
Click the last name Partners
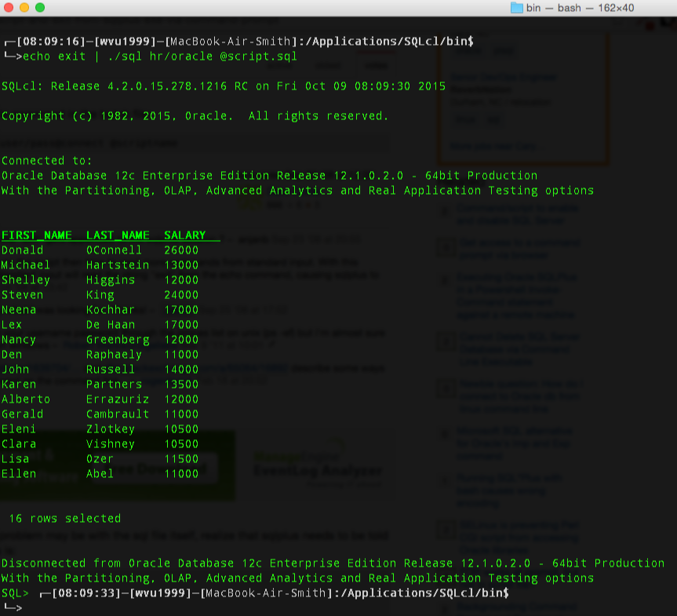coord(114,385)
